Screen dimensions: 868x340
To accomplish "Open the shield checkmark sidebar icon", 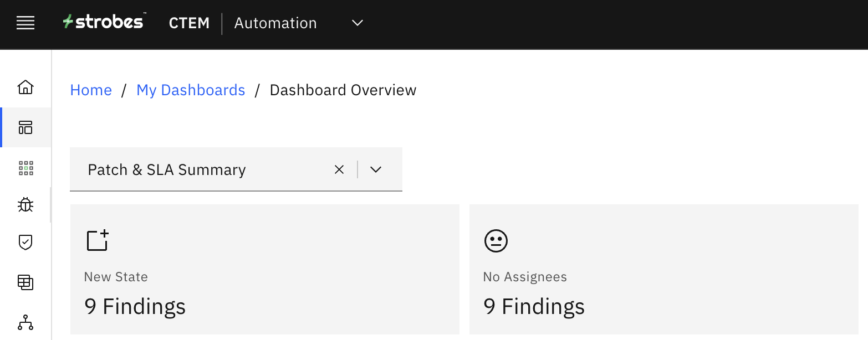I will 25,242.
